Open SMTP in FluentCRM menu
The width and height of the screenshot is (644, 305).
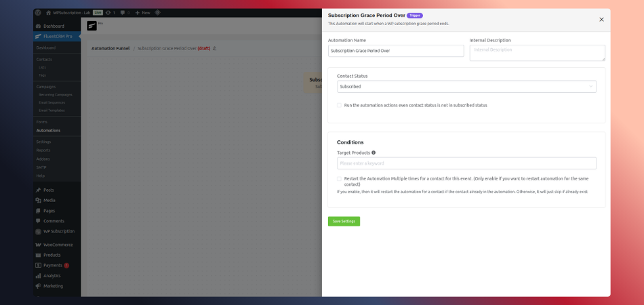[41, 167]
